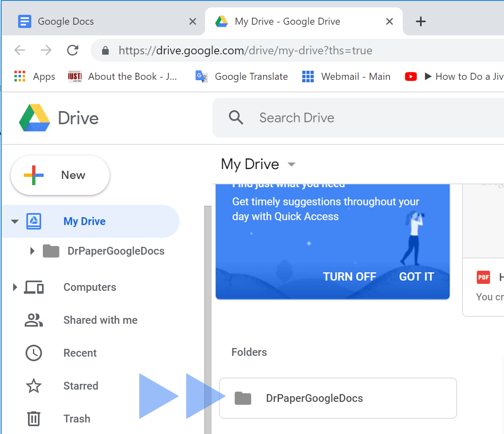Dismiss the Quick Access banner with GOT IT
This screenshot has width=504, height=434.
pyautogui.click(x=416, y=276)
